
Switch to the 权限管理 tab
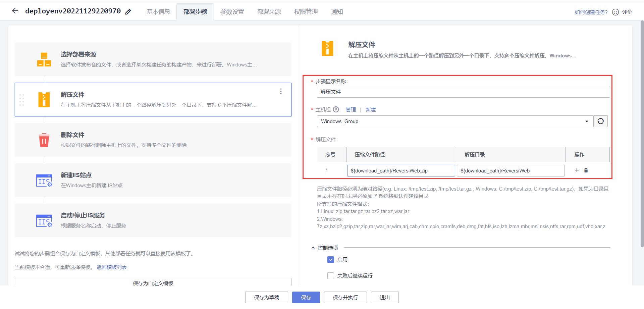(306, 12)
